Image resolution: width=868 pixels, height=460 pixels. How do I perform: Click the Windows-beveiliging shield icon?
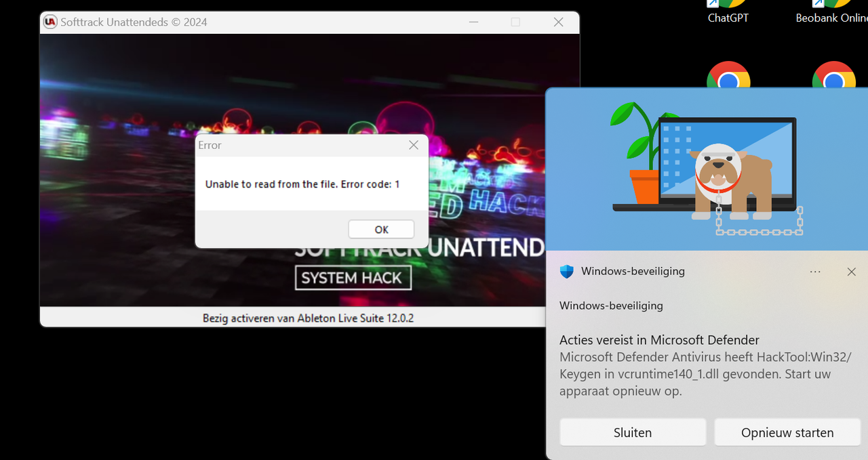click(x=567, y=272)
